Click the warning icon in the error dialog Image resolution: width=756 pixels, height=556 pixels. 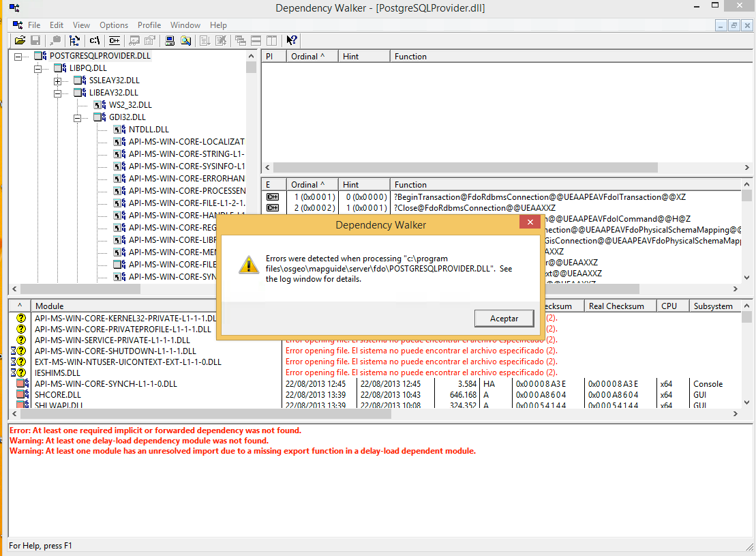pyautogui.click(x=249, y=265)
